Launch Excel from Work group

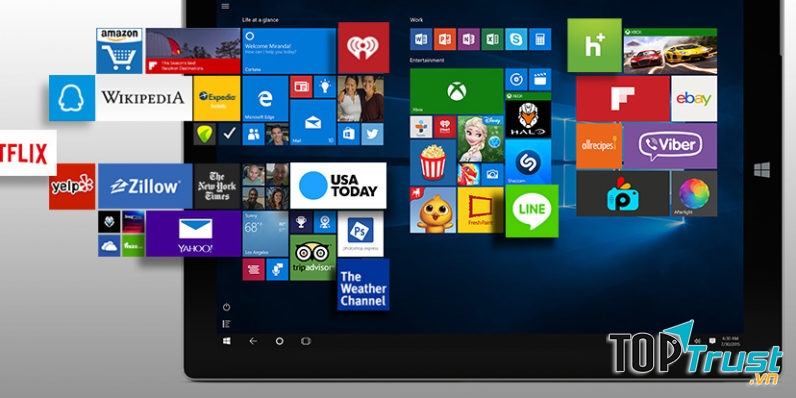(492, 39)
